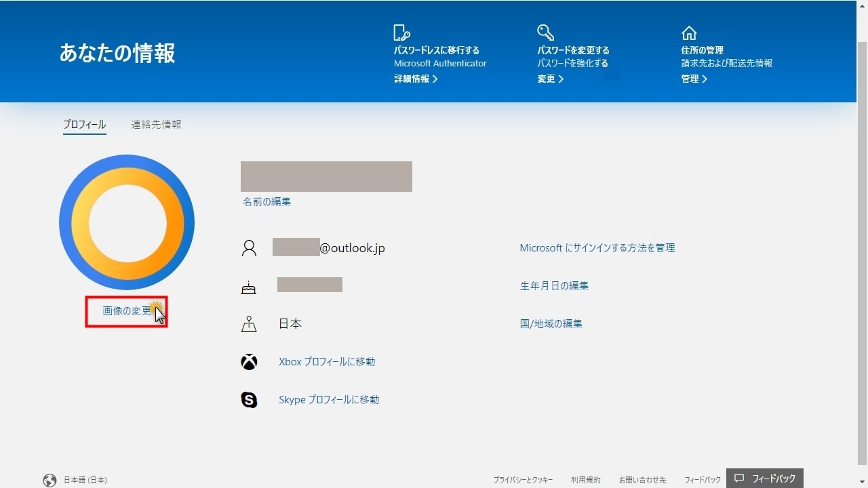This screenshot has height=488, width=868.
Task: Click the person icon beside the email
Action: click(249, 248)
